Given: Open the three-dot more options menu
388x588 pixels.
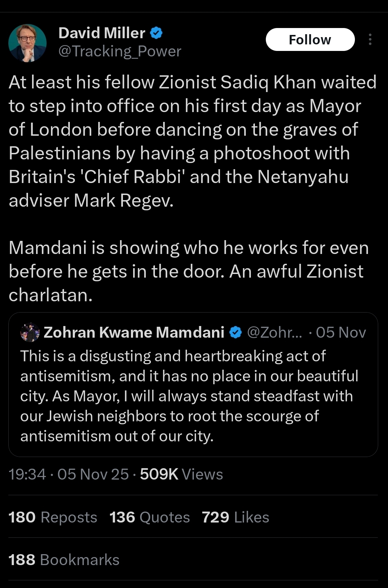Looking at the screenshot, I should click(x=370, y=39).
